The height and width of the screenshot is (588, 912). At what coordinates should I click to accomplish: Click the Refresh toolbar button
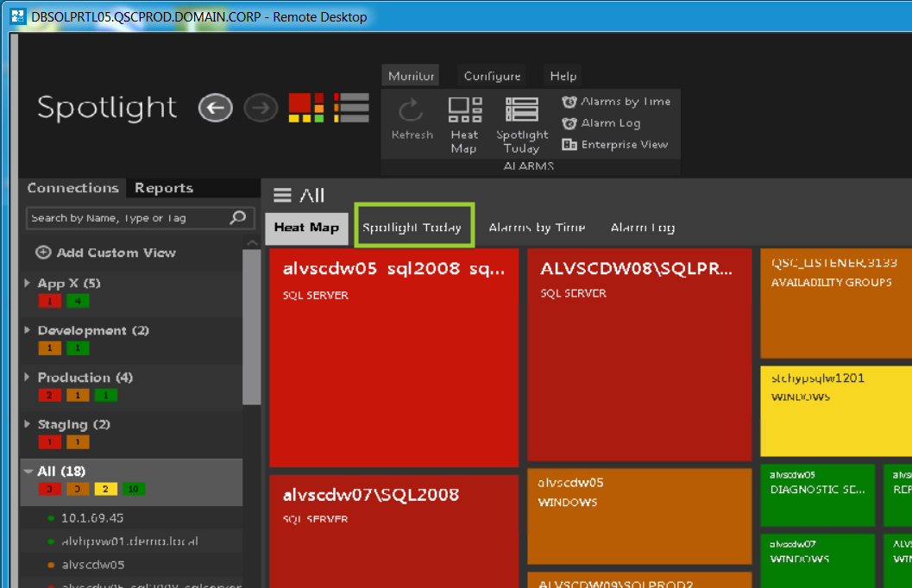click(x=412, y=120)
